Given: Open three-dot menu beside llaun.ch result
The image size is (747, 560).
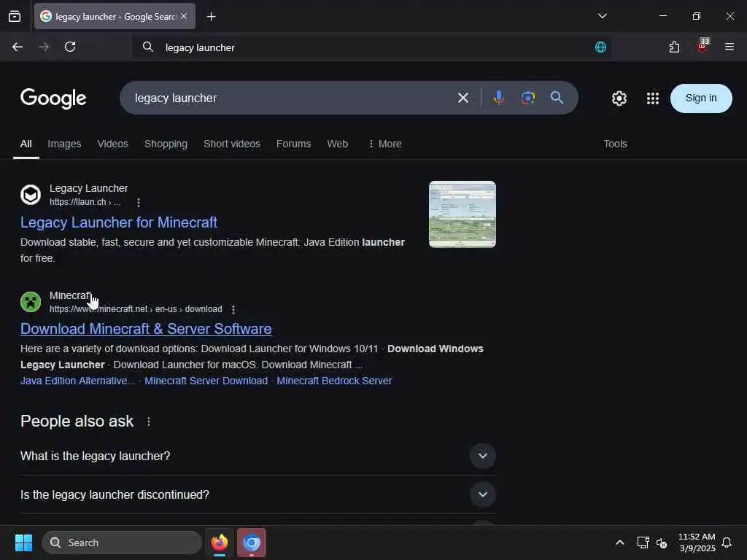Looking at the screenshot, I should pyautogui.click(x=138, y=203).
